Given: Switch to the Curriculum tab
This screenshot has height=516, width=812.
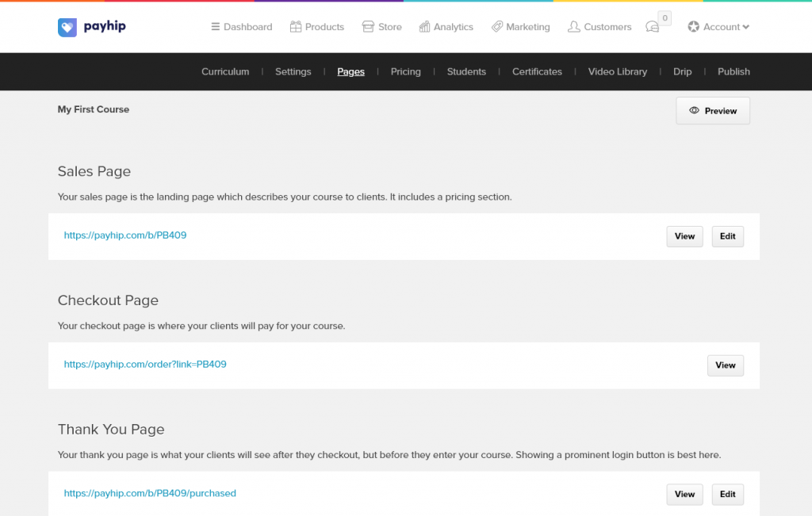Looking at the screenshot, I should [x=225, y=71].
